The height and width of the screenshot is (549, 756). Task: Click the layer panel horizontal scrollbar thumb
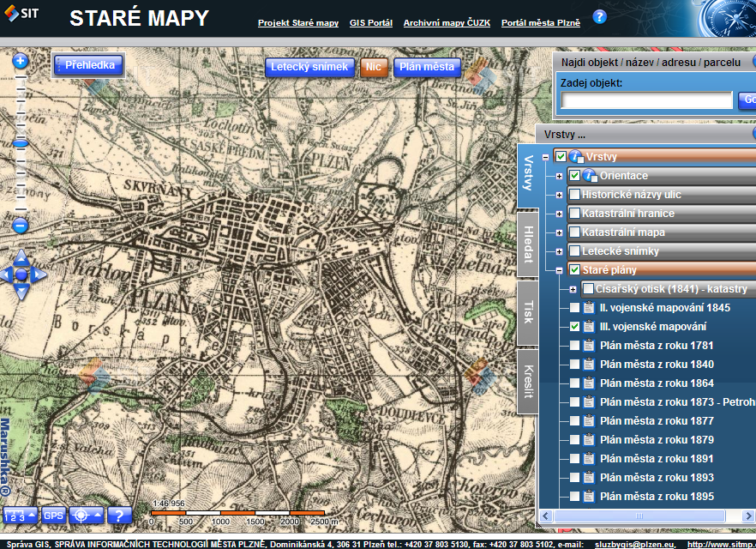(639, 516)
